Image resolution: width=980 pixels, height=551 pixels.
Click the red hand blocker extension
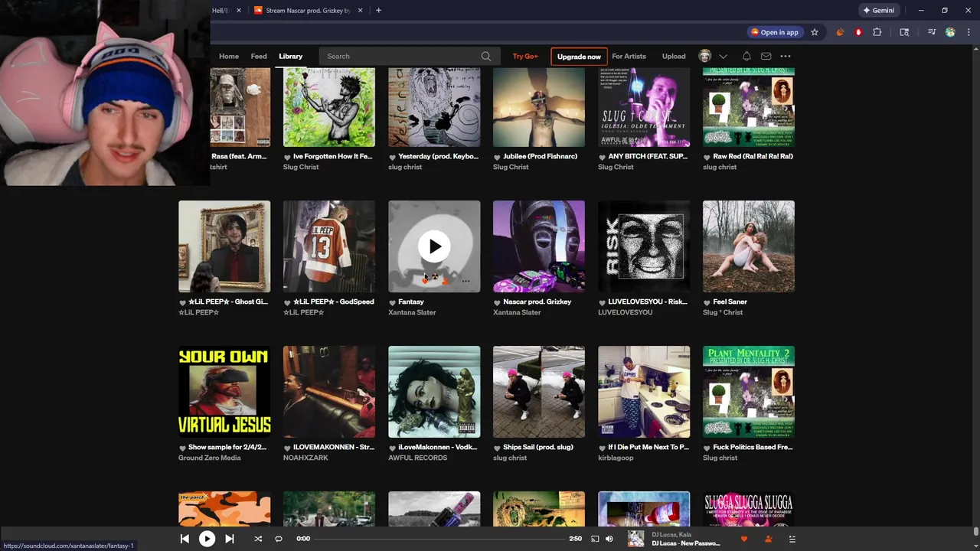(x=858, y=32)
